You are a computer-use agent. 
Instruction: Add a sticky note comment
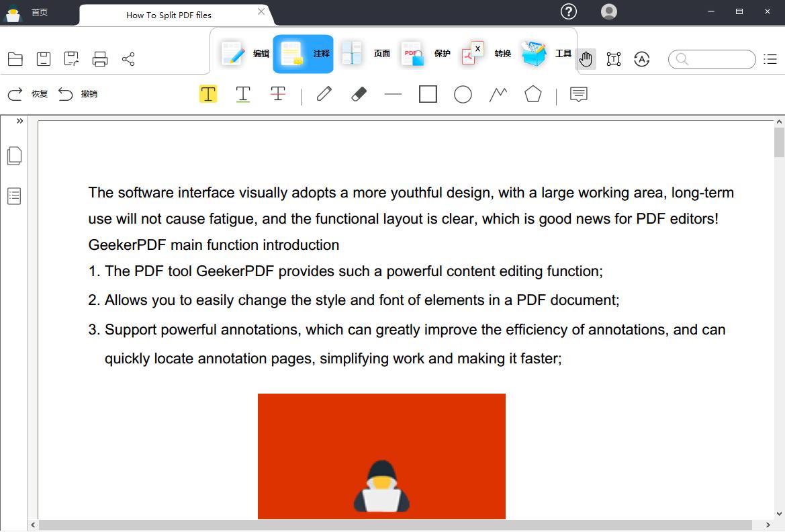(578, 94)
